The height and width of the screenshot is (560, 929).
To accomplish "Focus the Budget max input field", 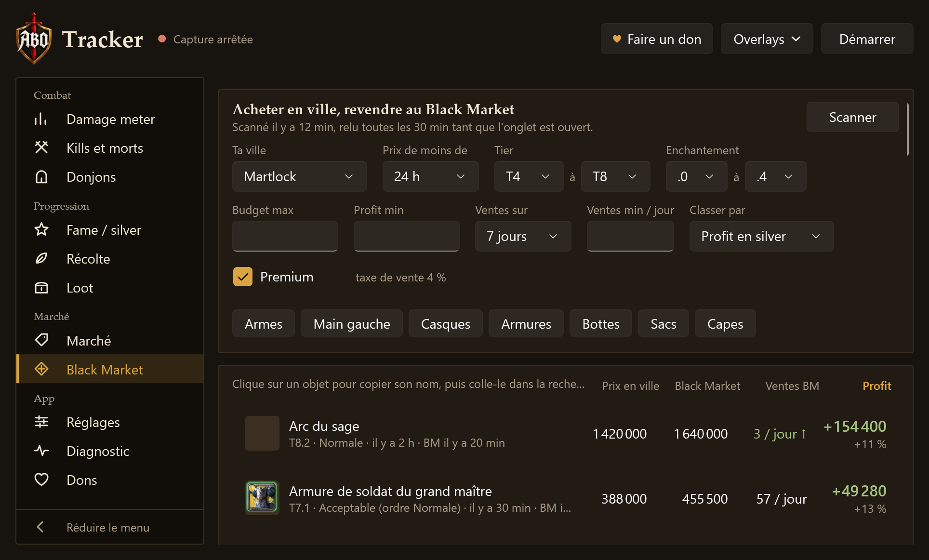I will tap(285, 236).
